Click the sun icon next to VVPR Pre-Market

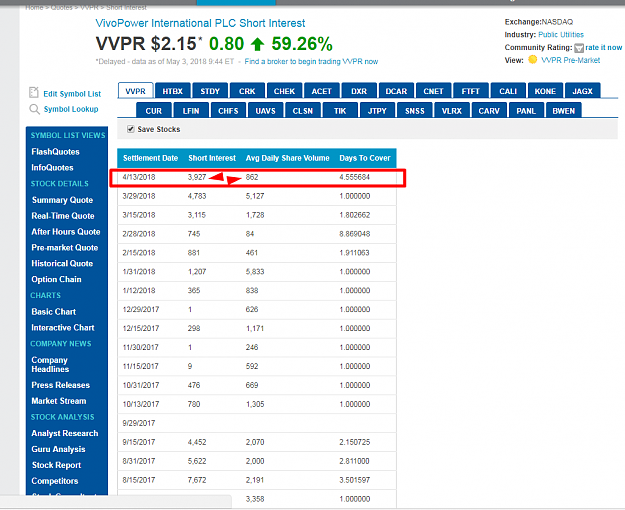point(533,60)
